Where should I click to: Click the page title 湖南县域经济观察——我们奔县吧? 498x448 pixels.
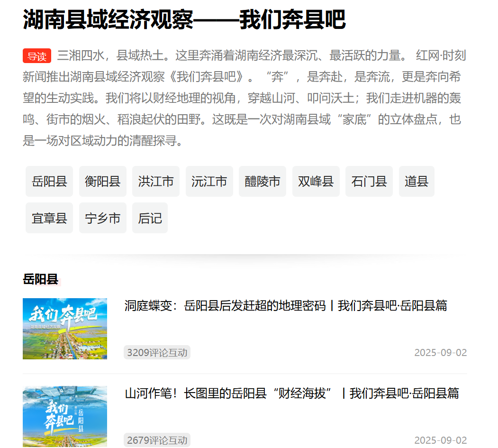point(184,20)
